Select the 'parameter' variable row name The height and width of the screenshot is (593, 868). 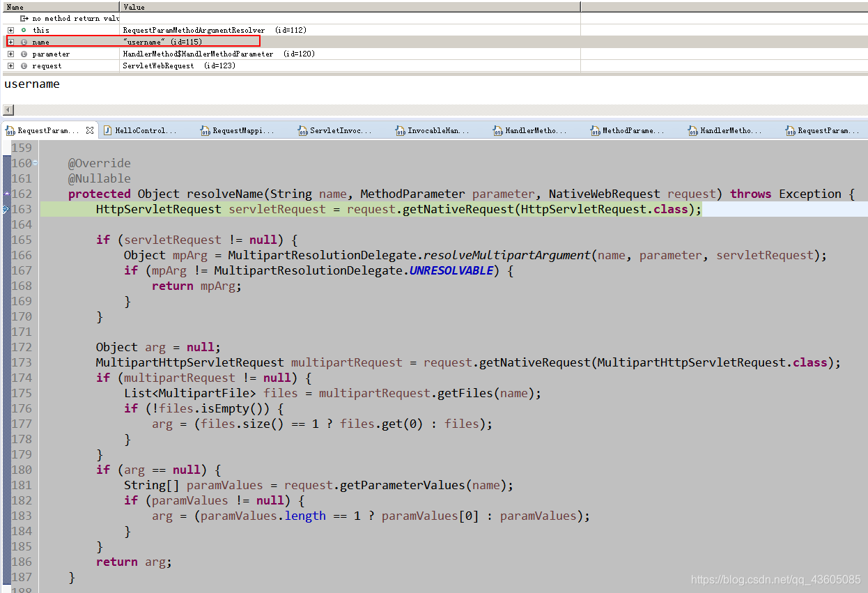click(51, 54)
